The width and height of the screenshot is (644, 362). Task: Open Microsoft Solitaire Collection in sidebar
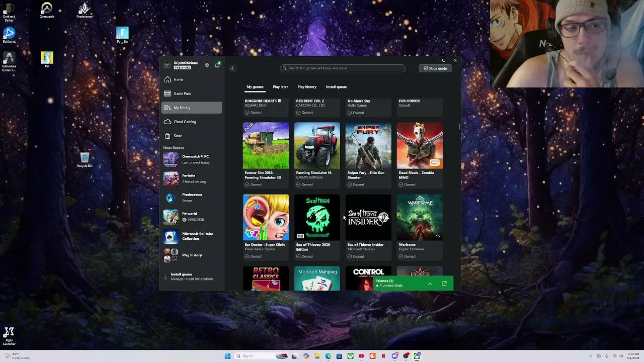[x=192, y=236]
